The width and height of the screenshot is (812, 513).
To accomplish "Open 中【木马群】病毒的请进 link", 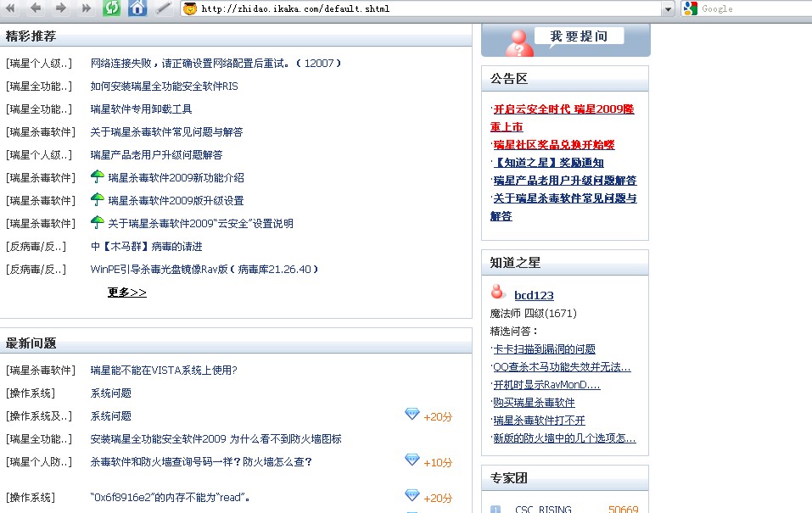I will tap(146, 247).
